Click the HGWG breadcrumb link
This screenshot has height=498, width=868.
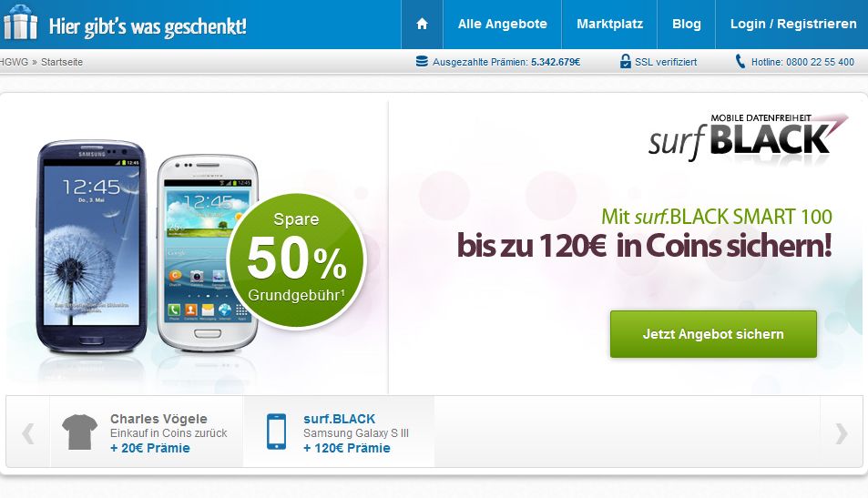pos(14,62)
